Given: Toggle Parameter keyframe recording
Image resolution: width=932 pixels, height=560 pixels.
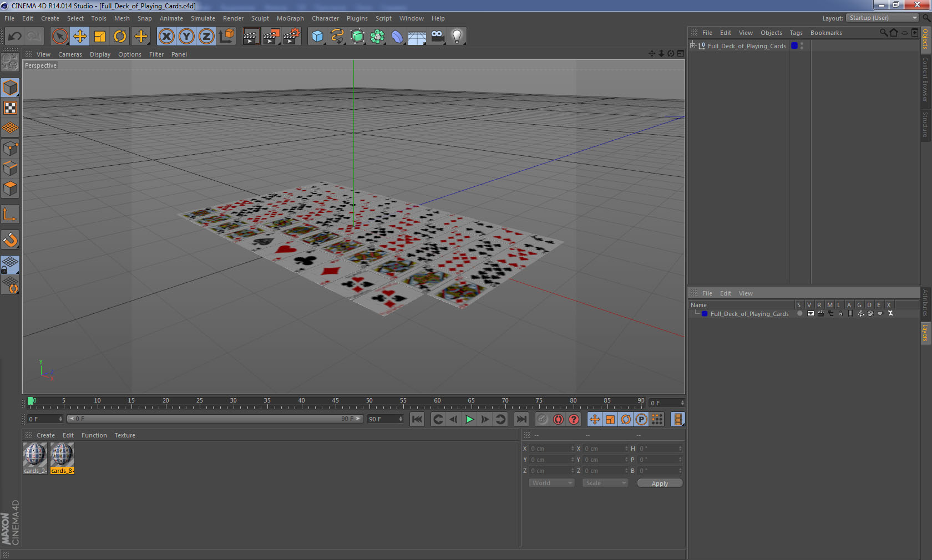Looking at the screenshot, I should pyautogui.click(x=641, y=419).
